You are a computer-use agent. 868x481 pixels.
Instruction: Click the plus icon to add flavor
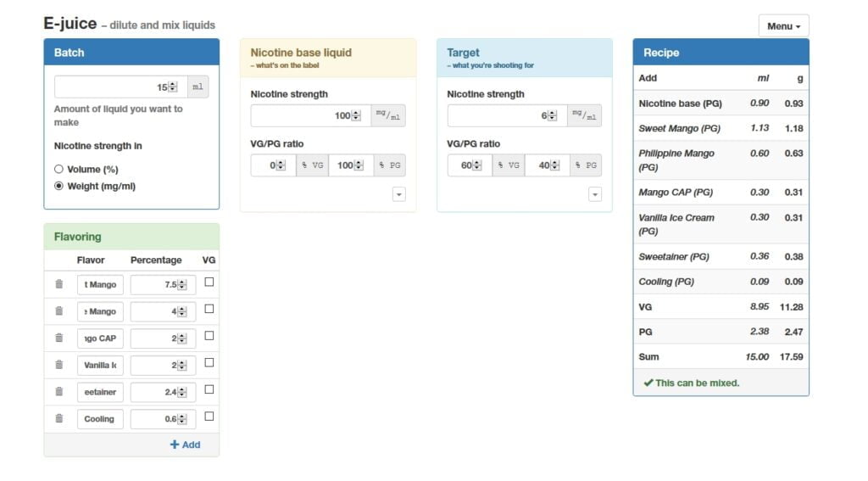click(x=175, y=445)
